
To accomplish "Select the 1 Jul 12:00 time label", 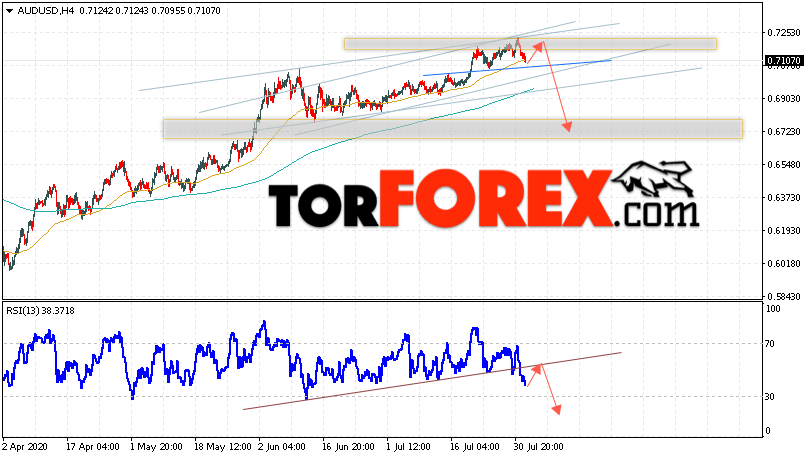I will [409, 447].
